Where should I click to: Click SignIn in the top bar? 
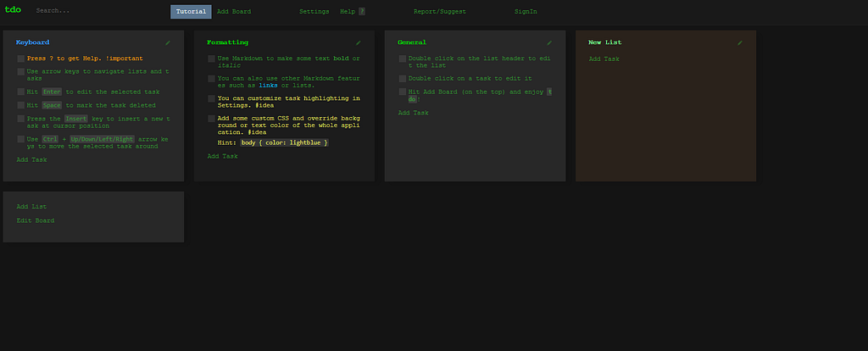(x=526, y=12)
